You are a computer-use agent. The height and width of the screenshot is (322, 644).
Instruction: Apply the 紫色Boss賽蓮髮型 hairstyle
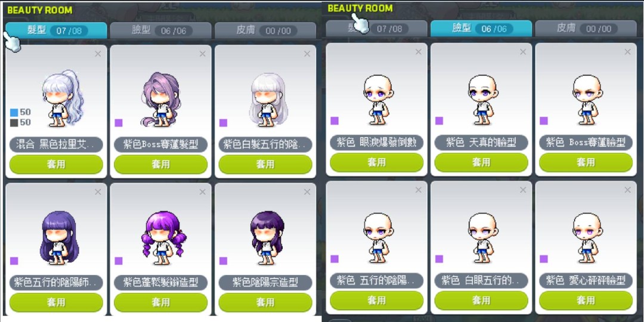tap(160, 165)
